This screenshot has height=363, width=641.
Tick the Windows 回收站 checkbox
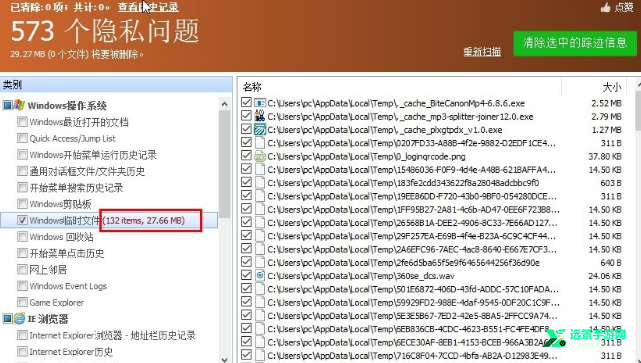pyautogui.click(x=22, y=236)
